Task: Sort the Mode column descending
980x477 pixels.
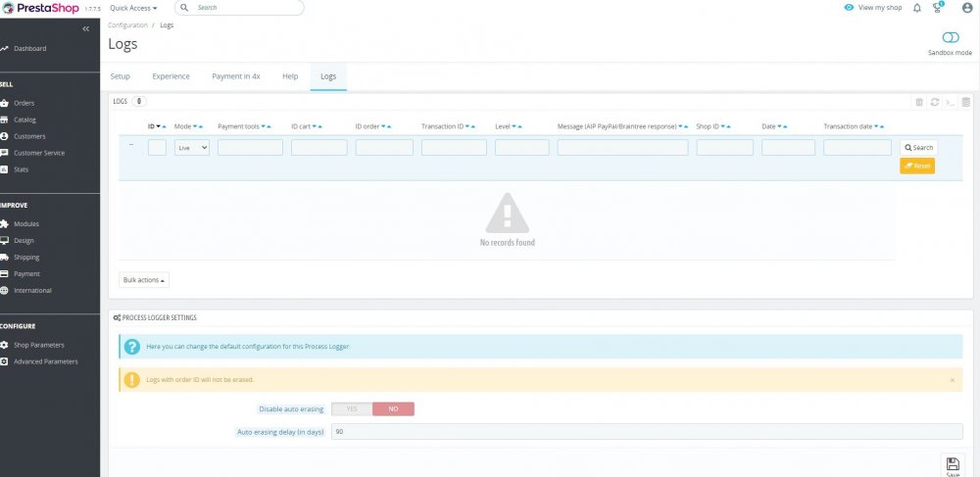Action: pos(195,126)
